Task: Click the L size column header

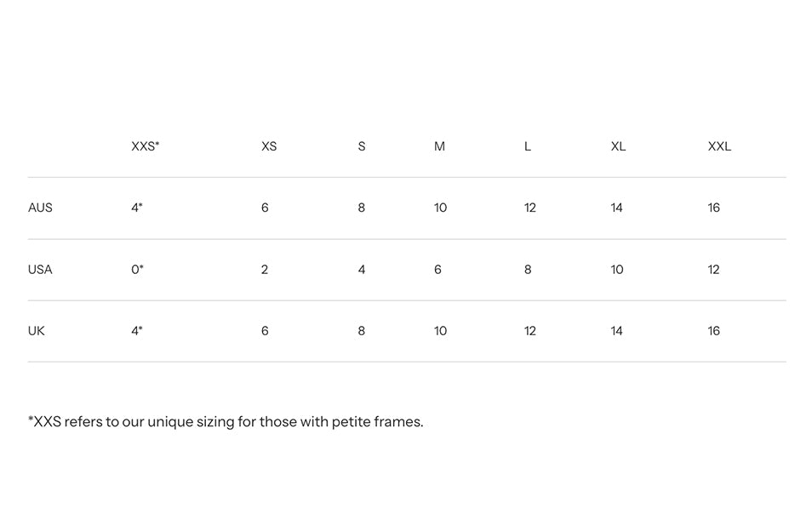Action: [x=527, y=146]
